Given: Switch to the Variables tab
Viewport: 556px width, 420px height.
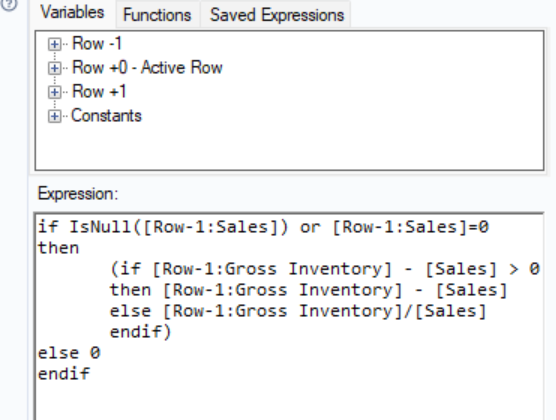Looking at the screenshot, I should click(x=72, y=12).
